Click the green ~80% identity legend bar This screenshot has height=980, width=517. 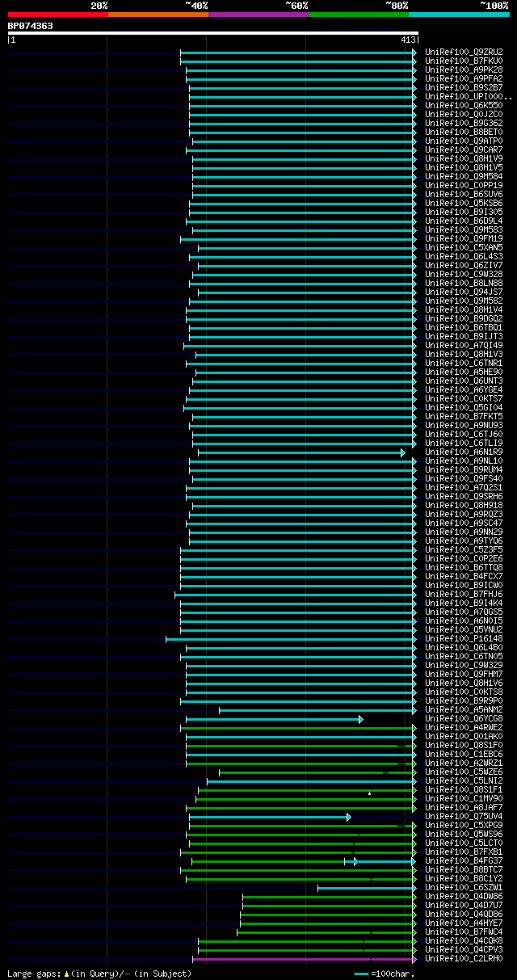click(358, 14)
